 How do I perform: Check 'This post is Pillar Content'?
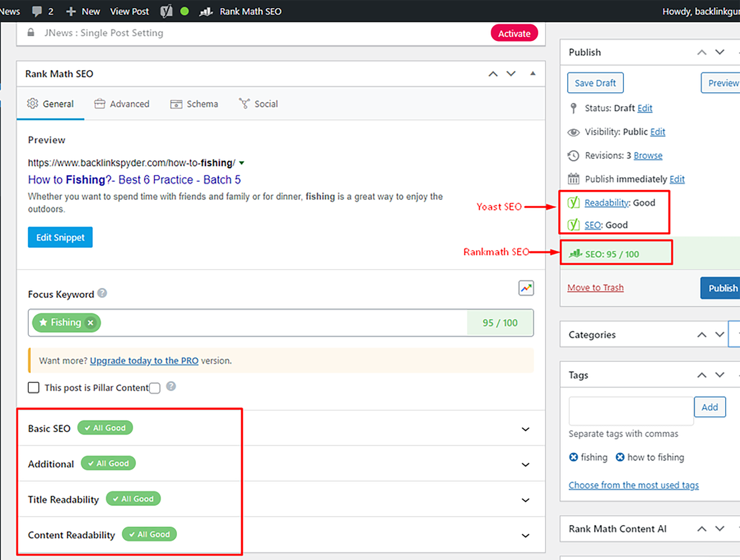[33, 387]
